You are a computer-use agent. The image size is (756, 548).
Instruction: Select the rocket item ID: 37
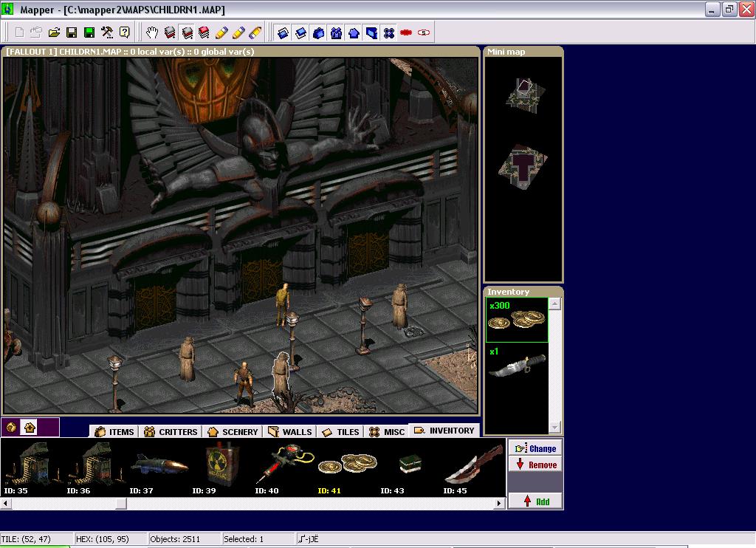pyautogui.click(x=158, y=467)
